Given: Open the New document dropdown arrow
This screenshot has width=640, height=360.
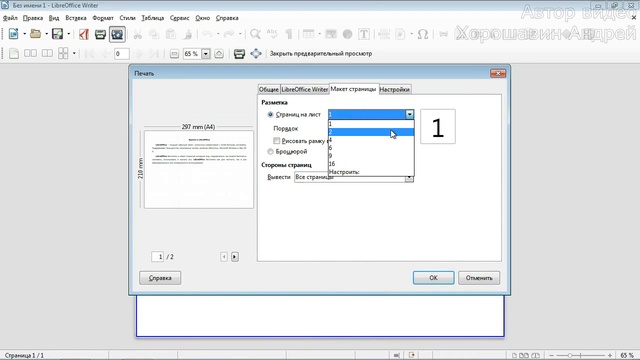Looking at the screenshot, I should click(x=24, y=34).
